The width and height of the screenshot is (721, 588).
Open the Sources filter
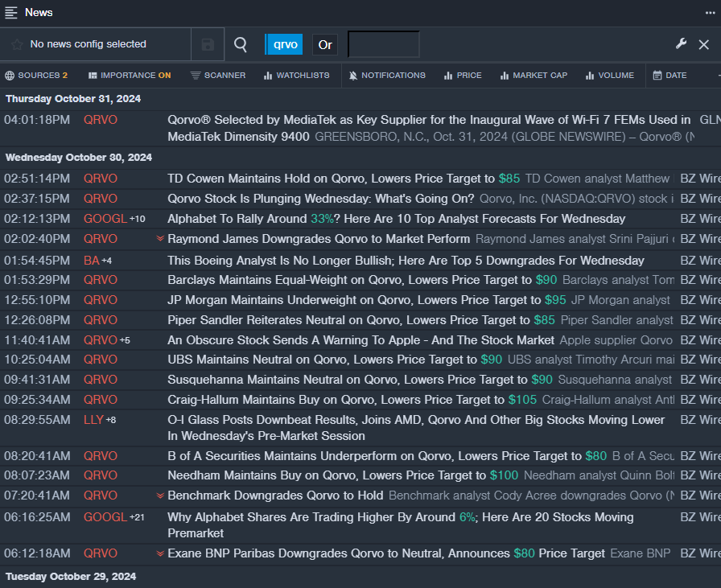click(36, 76)
